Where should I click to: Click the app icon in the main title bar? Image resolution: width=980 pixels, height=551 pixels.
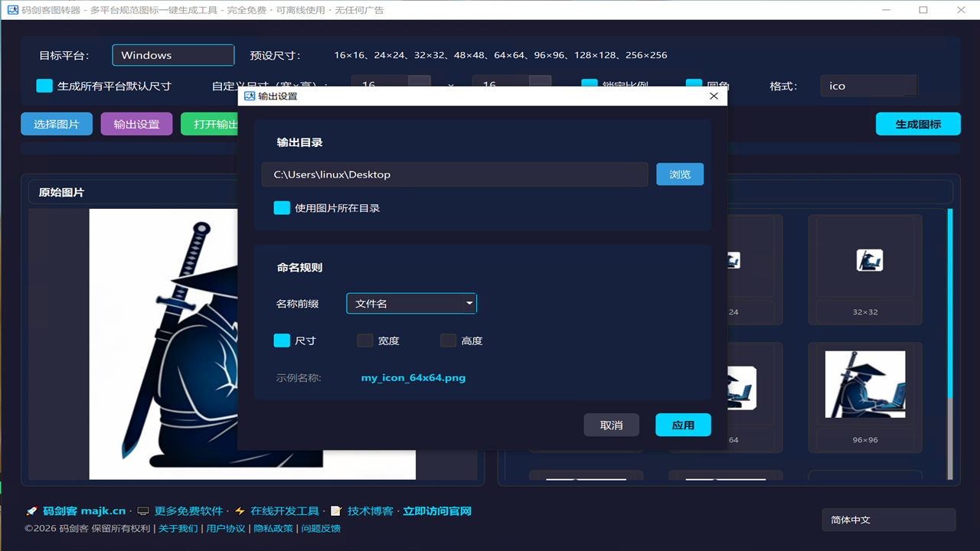pyautogui.click(x=13, y=10)
